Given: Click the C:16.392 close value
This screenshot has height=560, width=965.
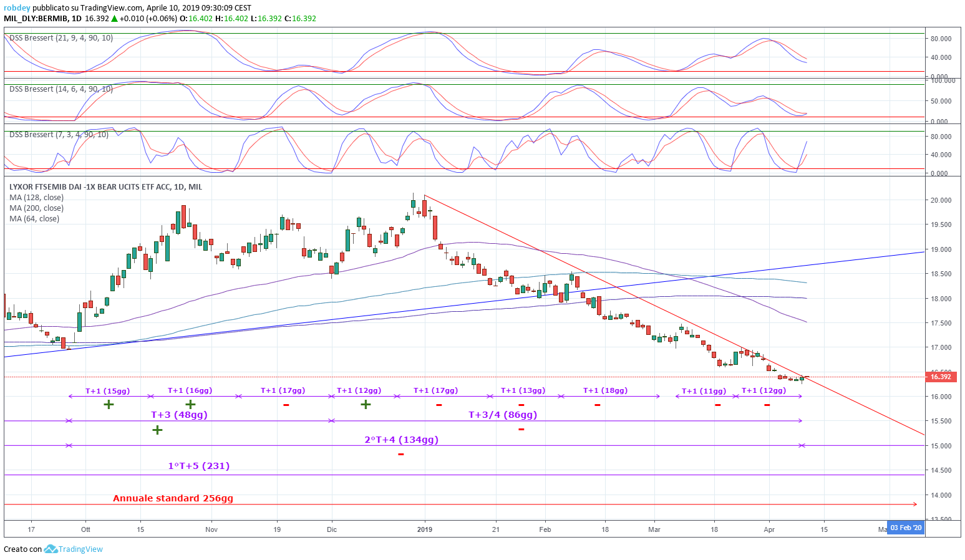Looking at the screenshot, I should (300, 19).
